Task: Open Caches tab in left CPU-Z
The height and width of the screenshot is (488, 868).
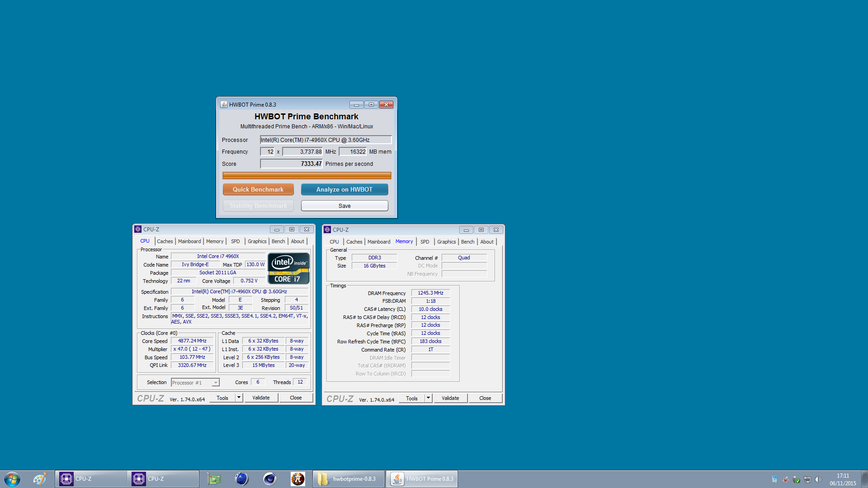Action: 165,241
